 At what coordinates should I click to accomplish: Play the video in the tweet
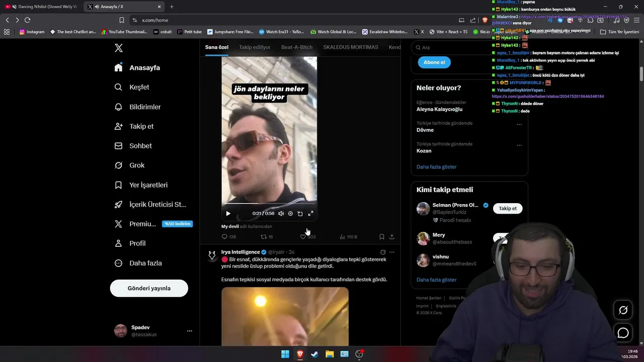pos(228,214)
